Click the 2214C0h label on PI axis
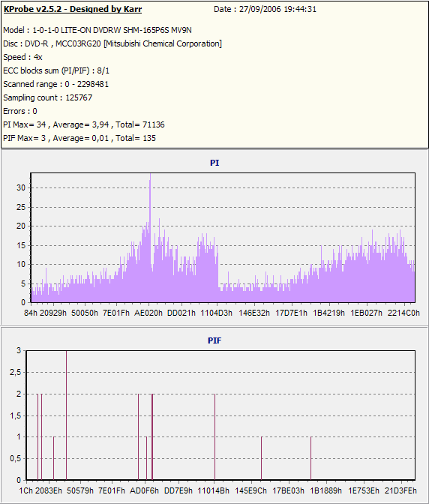Screen dimensions: 429x504 coord(403,313)
